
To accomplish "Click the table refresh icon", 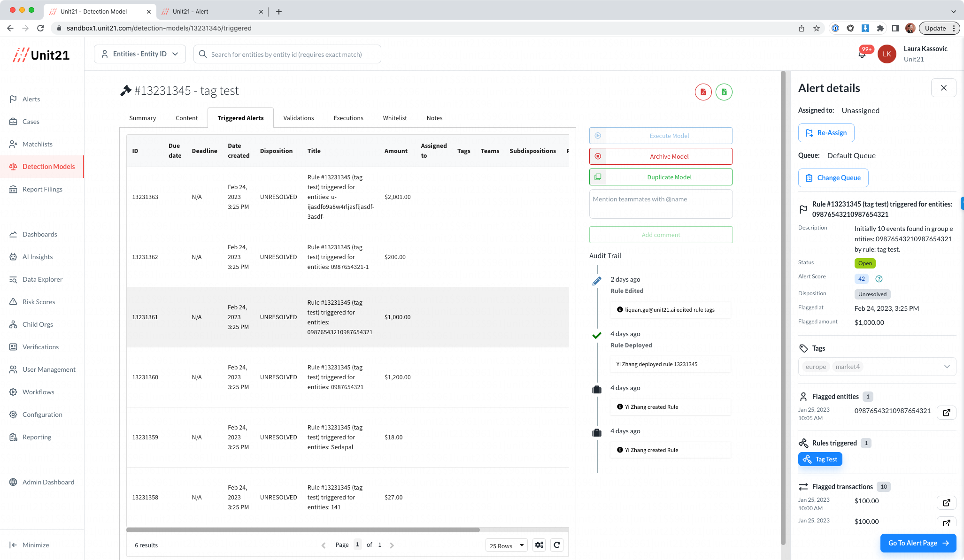I will point(557,545).
